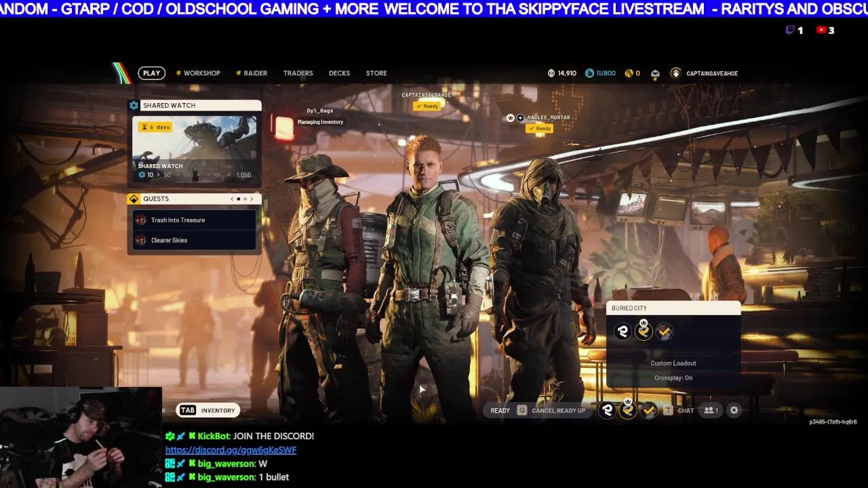Screen dimensions: 868x488
Task: Open the PLAY tab
Action: click(x=152, y=73)
